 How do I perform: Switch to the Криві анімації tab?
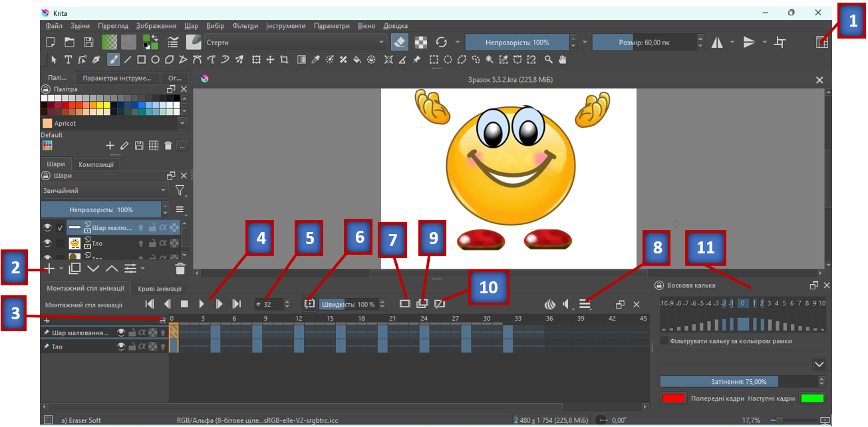(159, 288)
